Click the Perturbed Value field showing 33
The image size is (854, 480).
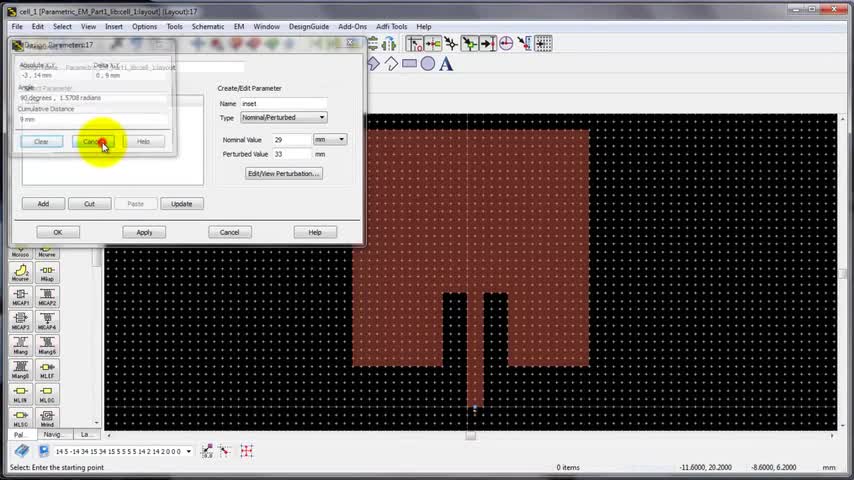[x=291, y=154]
